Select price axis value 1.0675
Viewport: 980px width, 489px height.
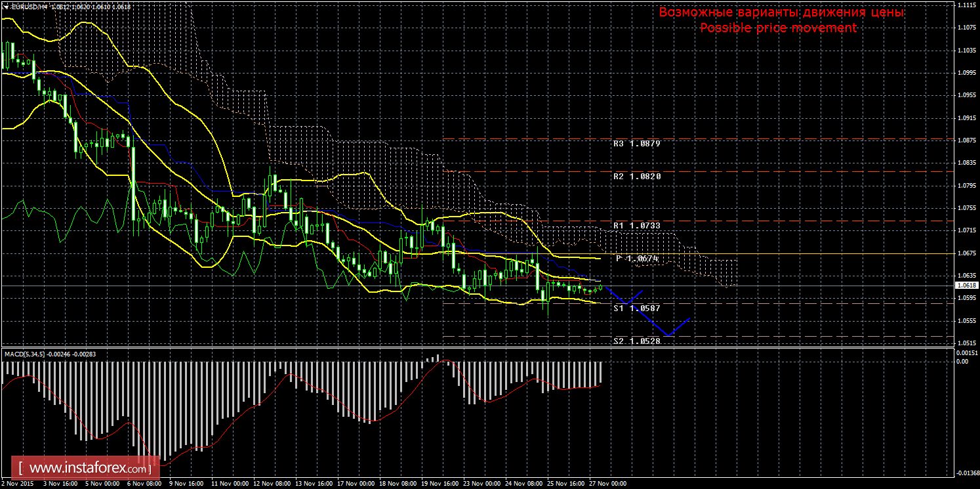967,253
